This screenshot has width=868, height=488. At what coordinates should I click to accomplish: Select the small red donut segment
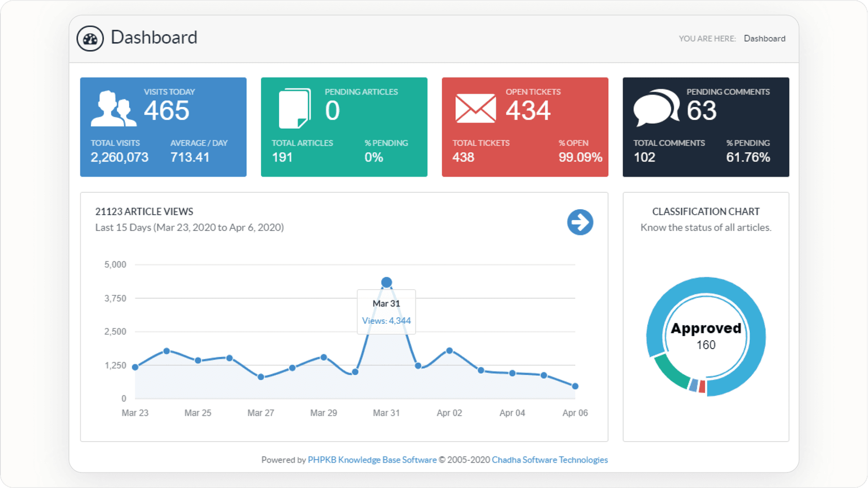coord(702,387)
